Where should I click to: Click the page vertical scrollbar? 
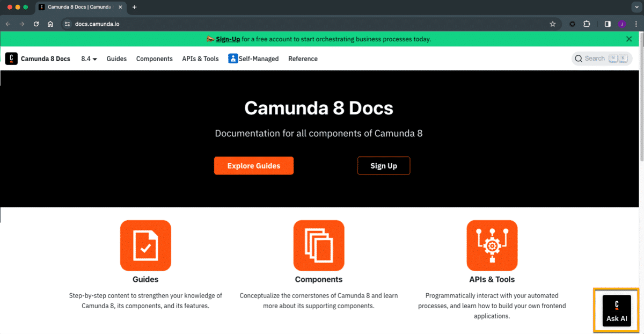click(641, 97)
